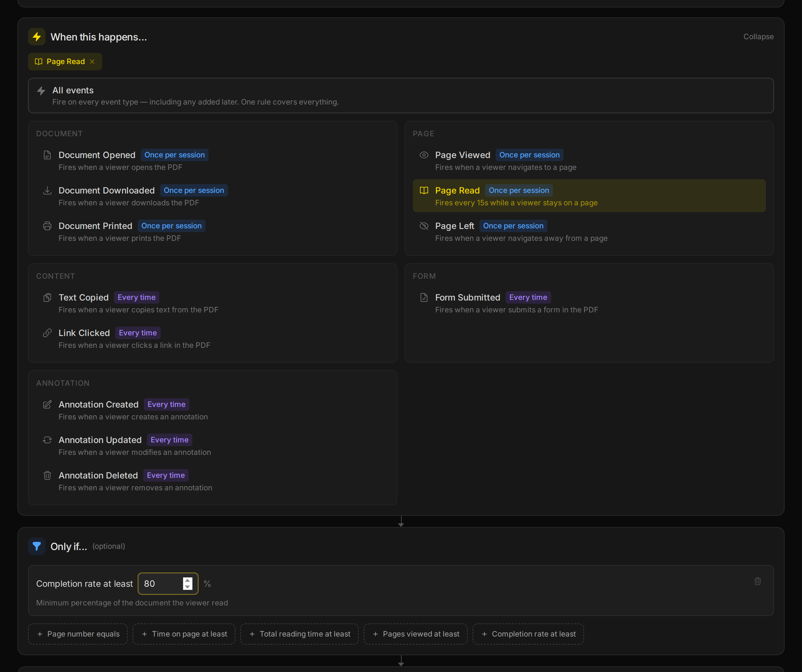Click the Text Copied clipboard icon
This screenshot has height=672, width=802.
[x=47, y=297]
